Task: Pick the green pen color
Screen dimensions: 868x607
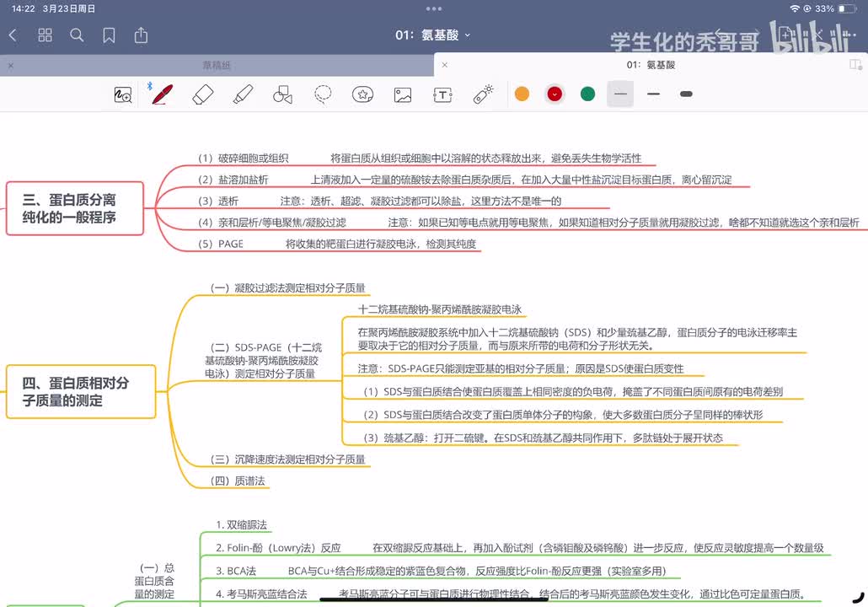Action: click(x=588, y=94)
